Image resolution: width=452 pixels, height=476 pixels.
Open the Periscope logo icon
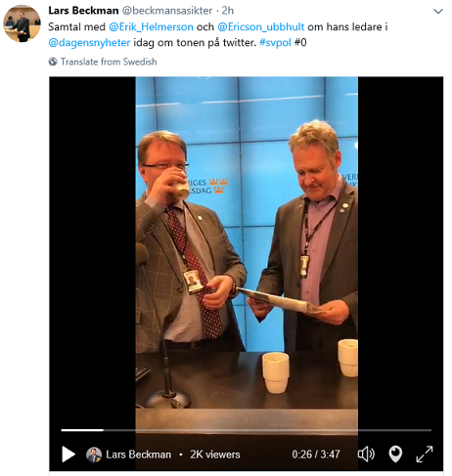395,454
